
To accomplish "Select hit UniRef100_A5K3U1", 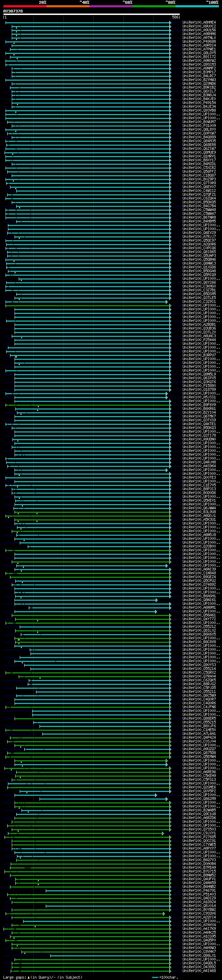I will pyautogui.click(x=199, y=520).
